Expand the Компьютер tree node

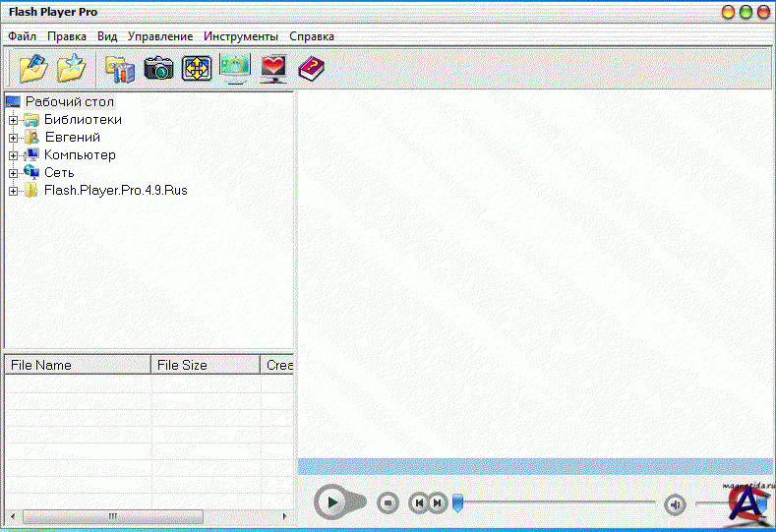[x=14, y=155]
